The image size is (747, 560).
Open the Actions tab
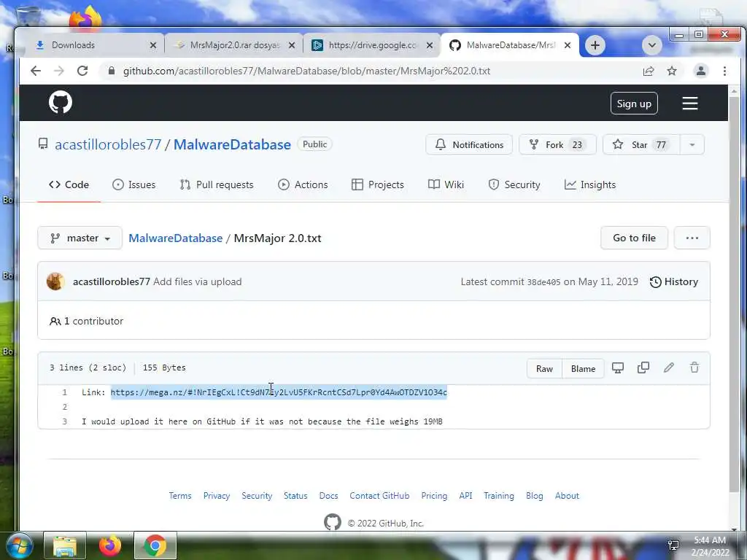[303, 184]
